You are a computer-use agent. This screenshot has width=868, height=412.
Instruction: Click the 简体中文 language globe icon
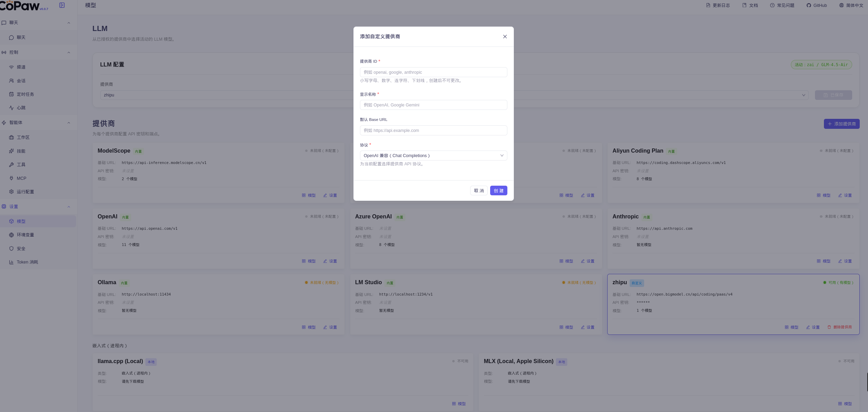pos(841,5)
